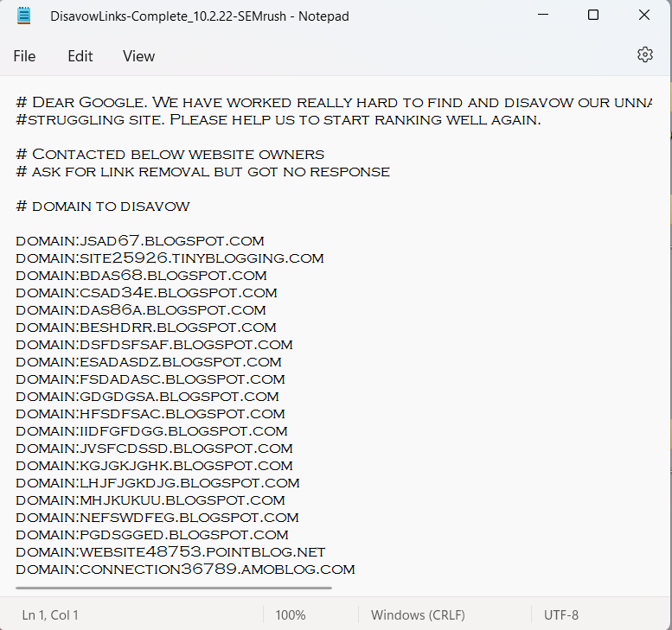The height and width of the screenshot is (630, 672).
Task: Click line domain:bdas68.blogspot.com
Action: coord(142,276)
